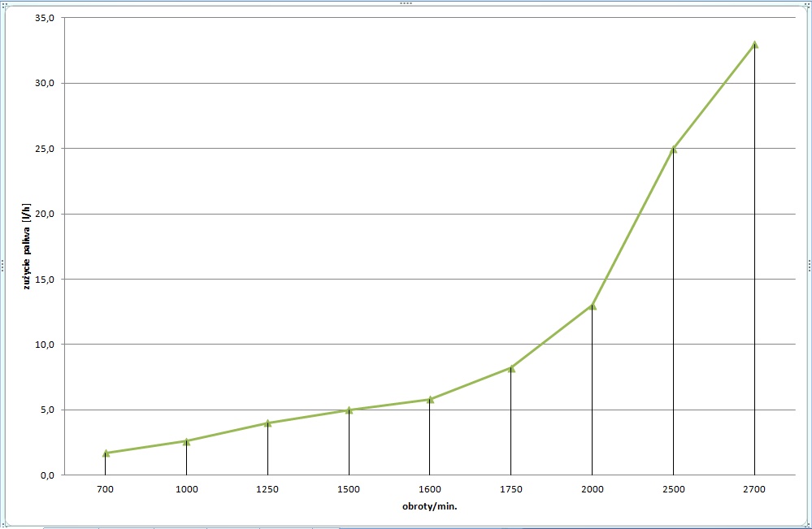Image resolution: width=812 pixels, height=529 pixels.
Task: Click the x-axis label 1000
Action: (x=186, y=489)
